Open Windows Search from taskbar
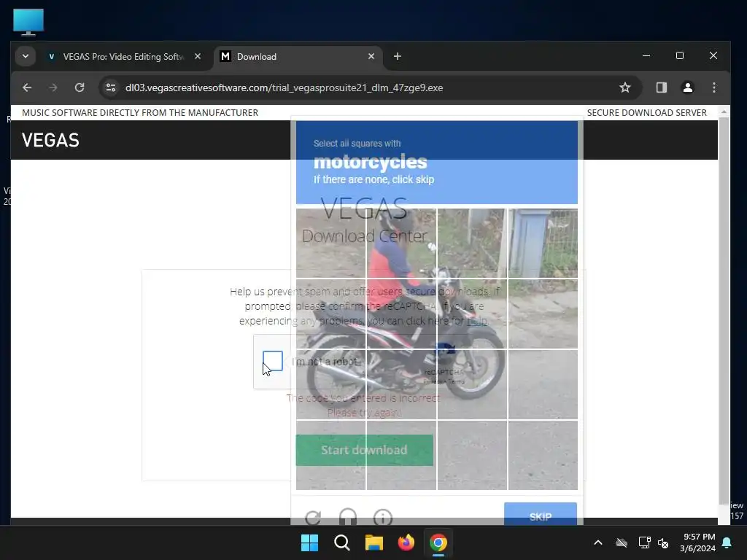Screen dimensions: 747x560 341,542
